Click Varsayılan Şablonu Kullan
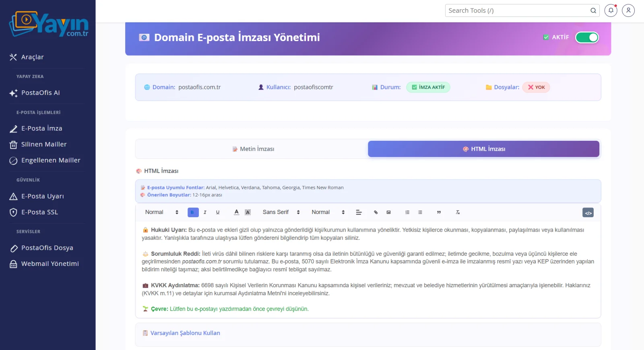 (x=185, y=333)
